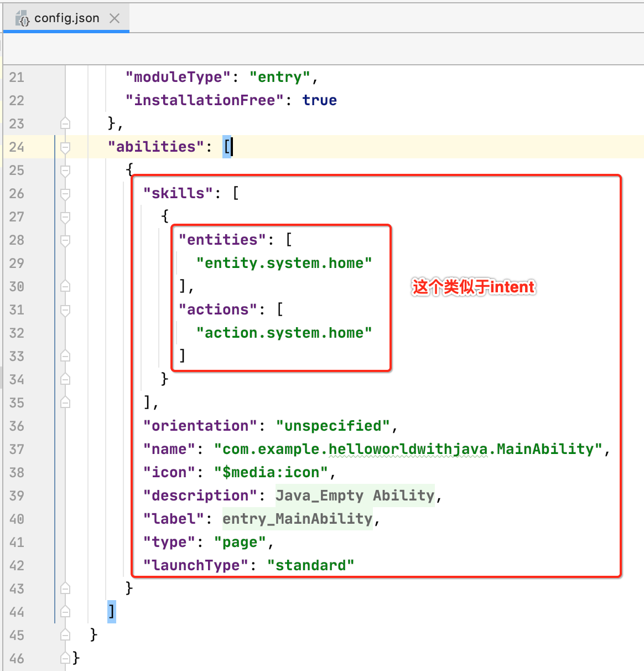Click line number 29 in the gutter
The width and height of the screenshot is (644, 671).
17,263
